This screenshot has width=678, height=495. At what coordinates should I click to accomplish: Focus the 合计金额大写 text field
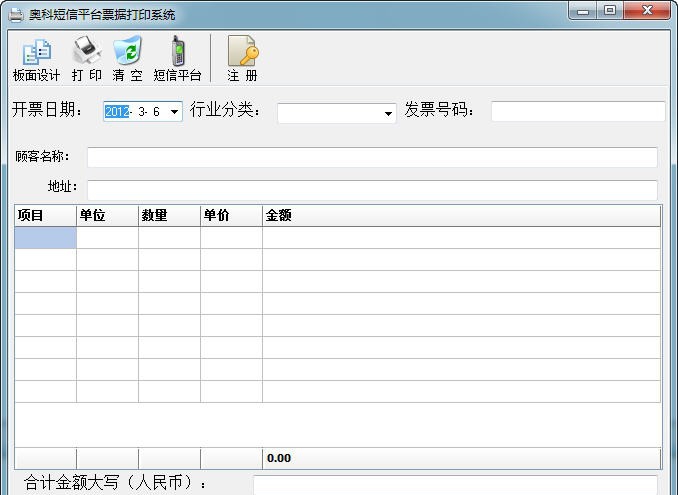pyautogui.click(x=455, y=485)
